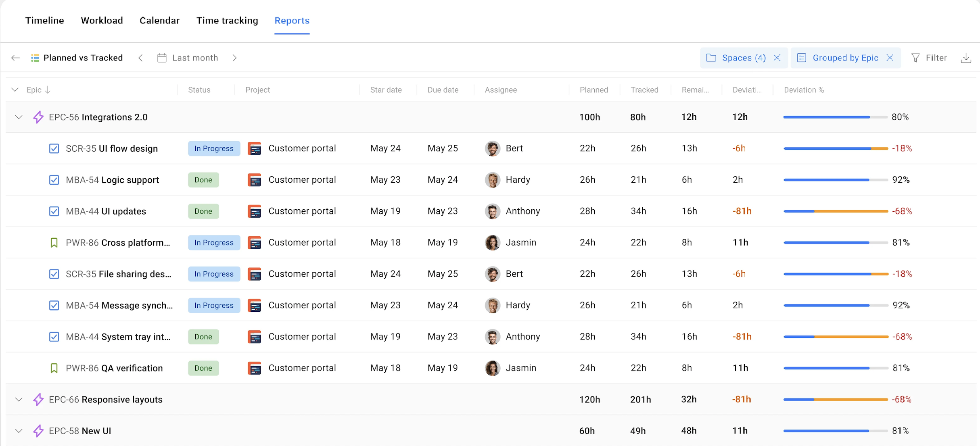The height and width of the screenshot is (446, 980).
Task: Switch to the Time tracking tab
Action: point(227,21)
